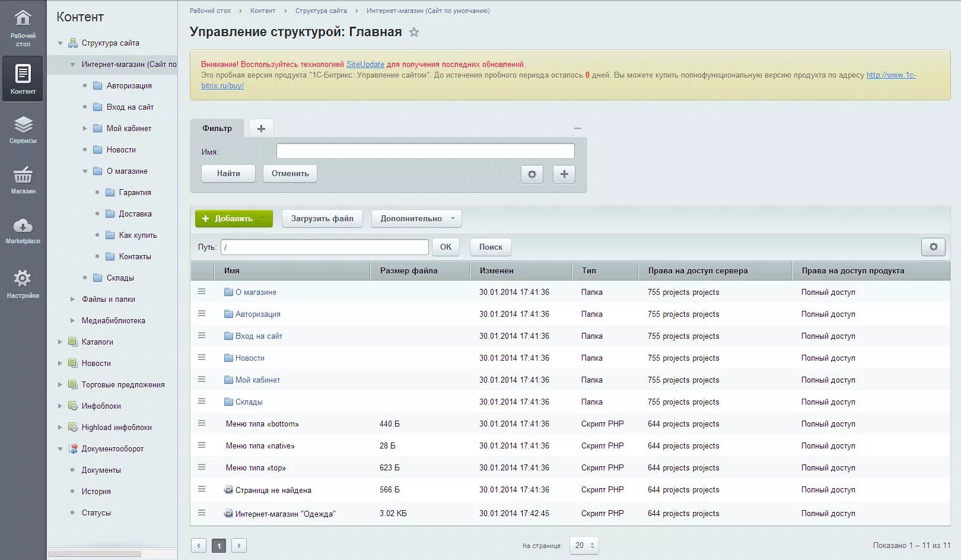Viewport: 961px width, 560px height.
Task: Open row actions menu for Меню типа «top»
Action: pos(202,467)
